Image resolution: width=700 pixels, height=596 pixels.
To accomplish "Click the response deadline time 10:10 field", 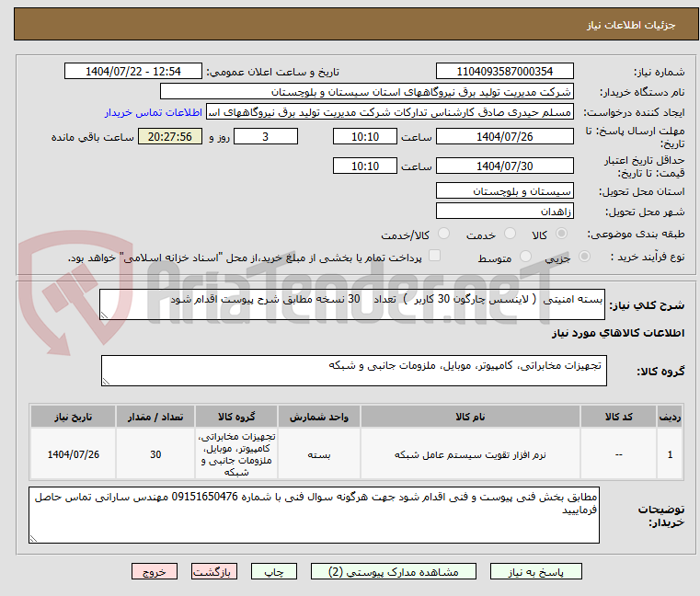I will click(365, 137).
